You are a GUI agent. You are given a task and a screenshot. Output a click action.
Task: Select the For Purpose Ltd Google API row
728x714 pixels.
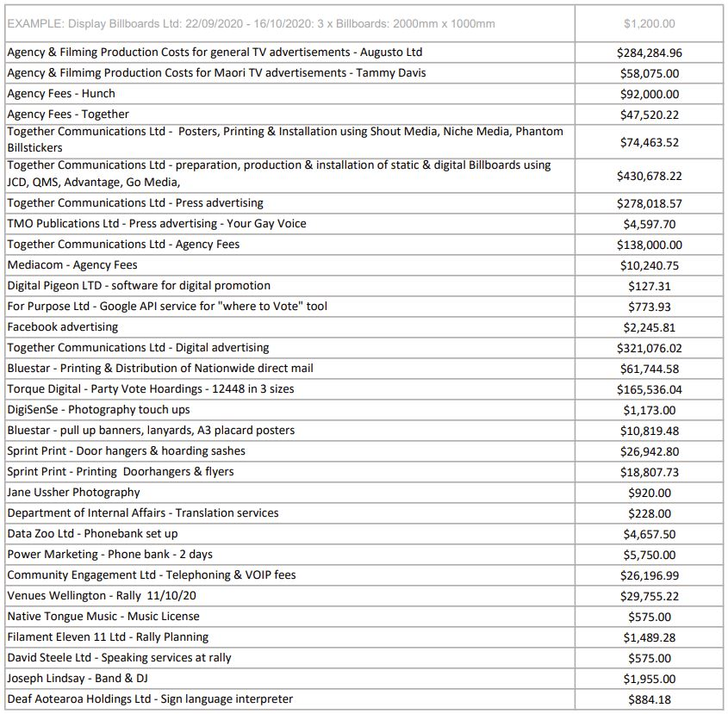167,306
